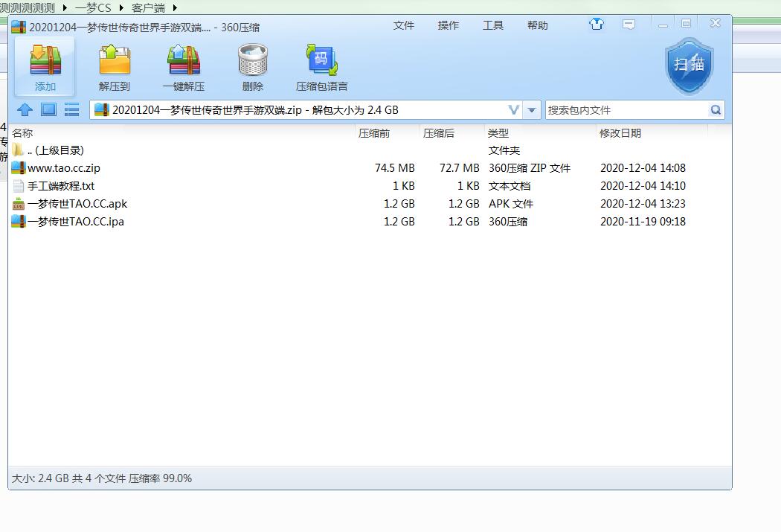Start the 扫描 shield scan
This screenshot has height=532, width=781.
[x=689, y=65]
